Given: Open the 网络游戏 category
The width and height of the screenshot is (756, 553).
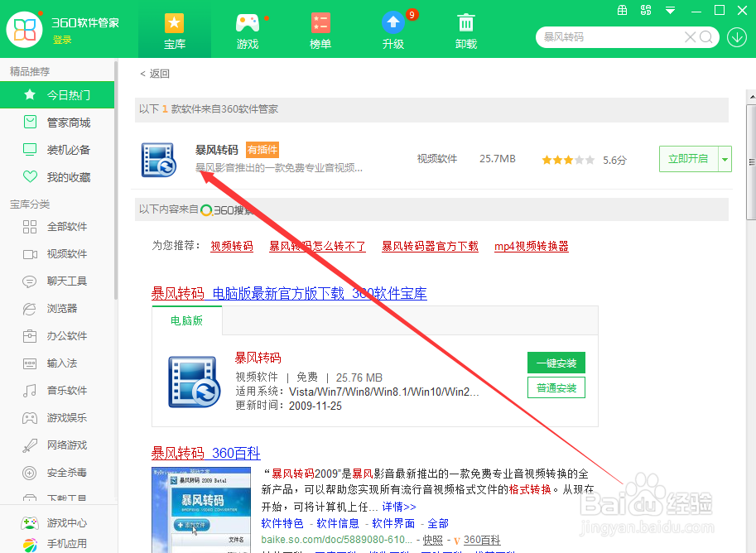Looking at the screenshot, I should (57, 445).
